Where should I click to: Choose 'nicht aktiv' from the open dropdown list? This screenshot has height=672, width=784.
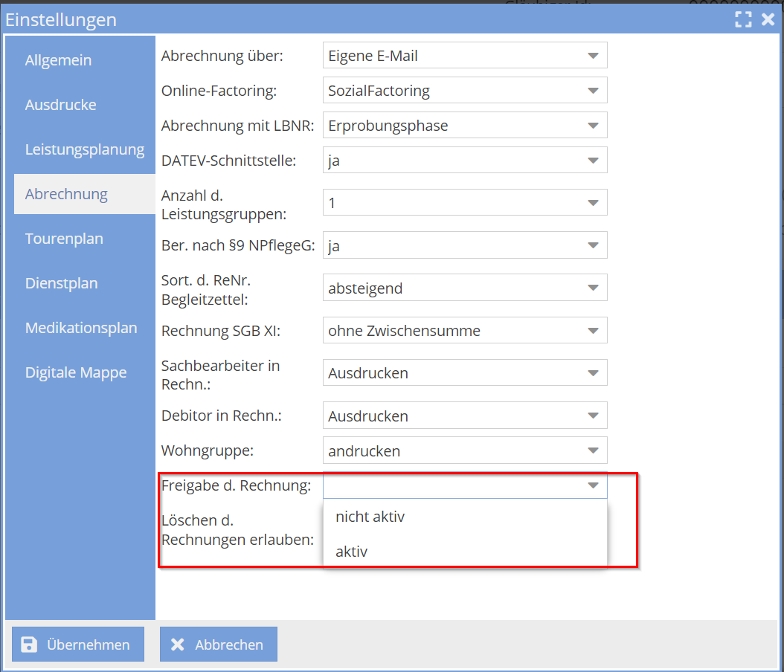(x=370, y=516)
